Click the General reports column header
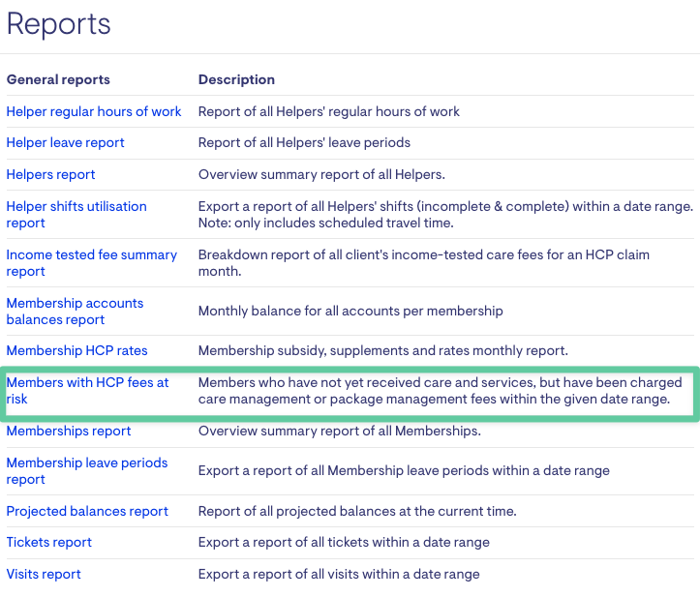 [58, 80]
